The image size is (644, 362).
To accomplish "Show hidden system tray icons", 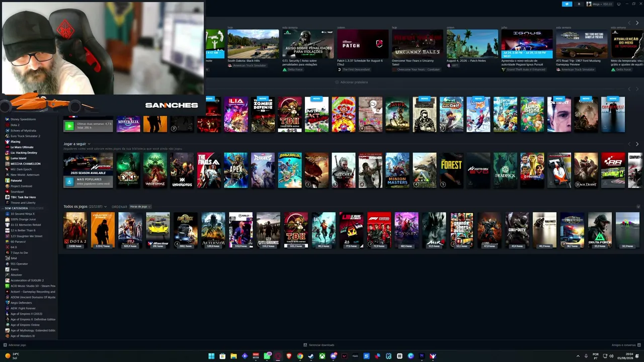I will click(x=578, y=356).
